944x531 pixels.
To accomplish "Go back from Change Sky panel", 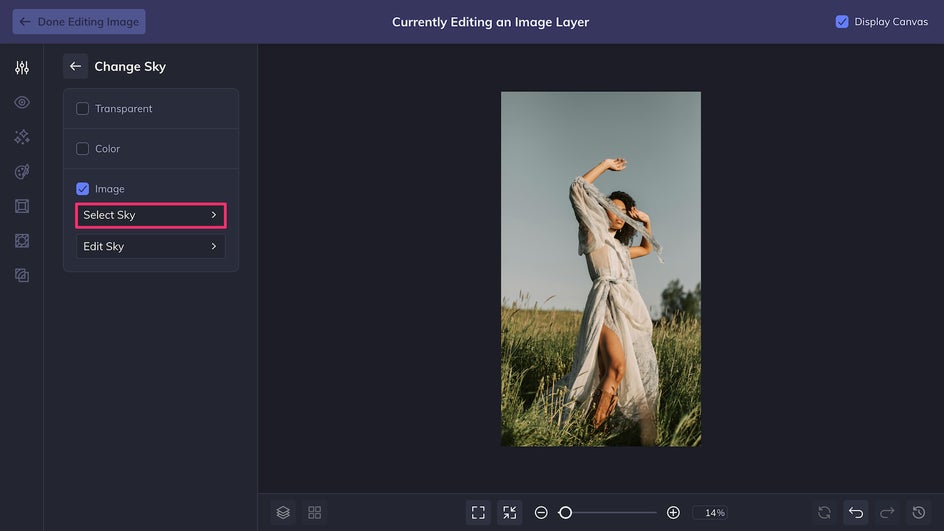I will pyautogui.click(x=75, y=66).
